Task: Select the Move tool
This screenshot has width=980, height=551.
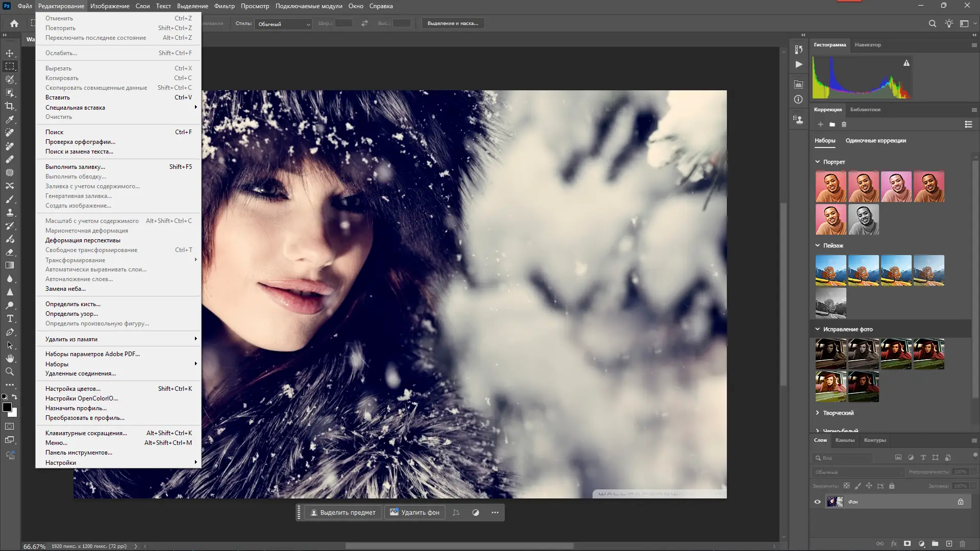Action: (x=10, y=53)
